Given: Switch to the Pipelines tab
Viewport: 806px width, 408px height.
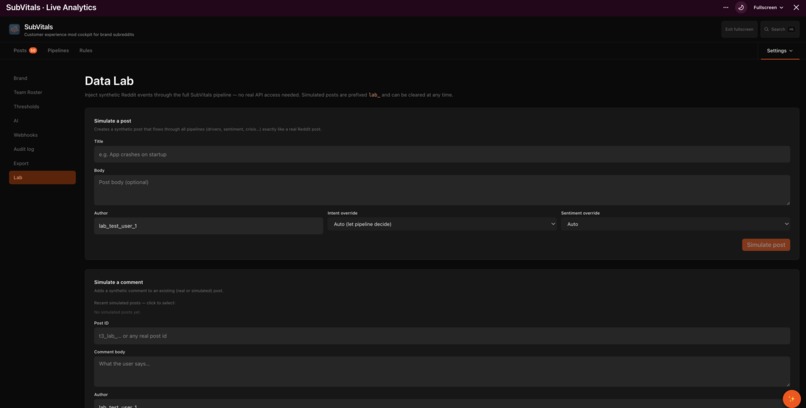Looking at the screenshot, I should [x=58, y=50].
